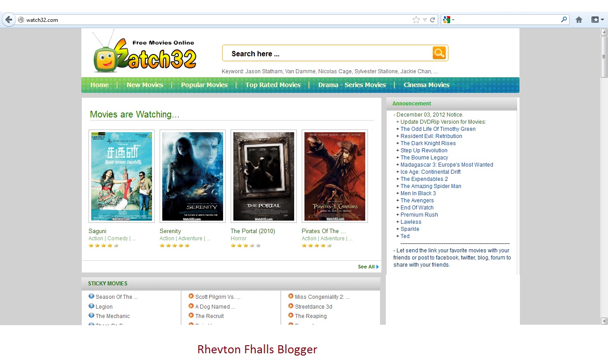This screenshot has height=364, width=608.
Task: Bookmark this page with the star icon
Action: (416, 20)
